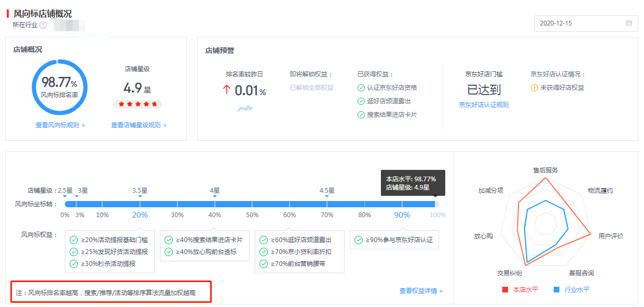The height and width of the screenshot is (307, 644).
Task: Open 查看风向标规则 link
Action: click(x=60, y=125)
